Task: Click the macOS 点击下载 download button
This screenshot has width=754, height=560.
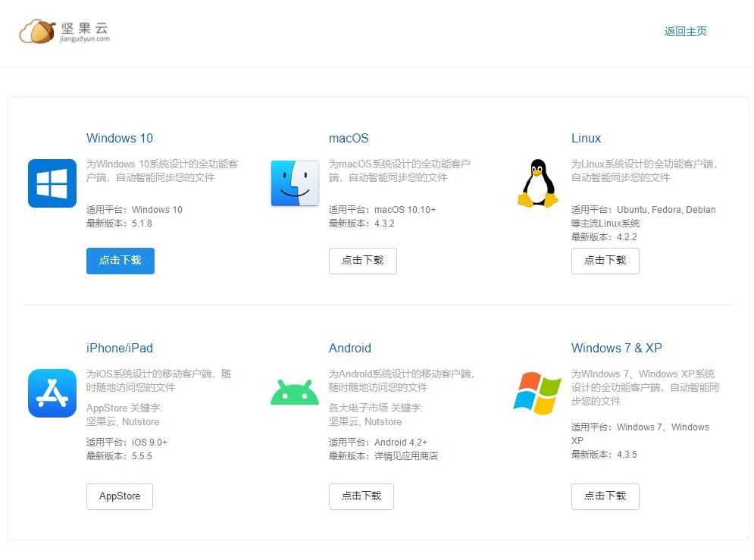Action: 362,260
